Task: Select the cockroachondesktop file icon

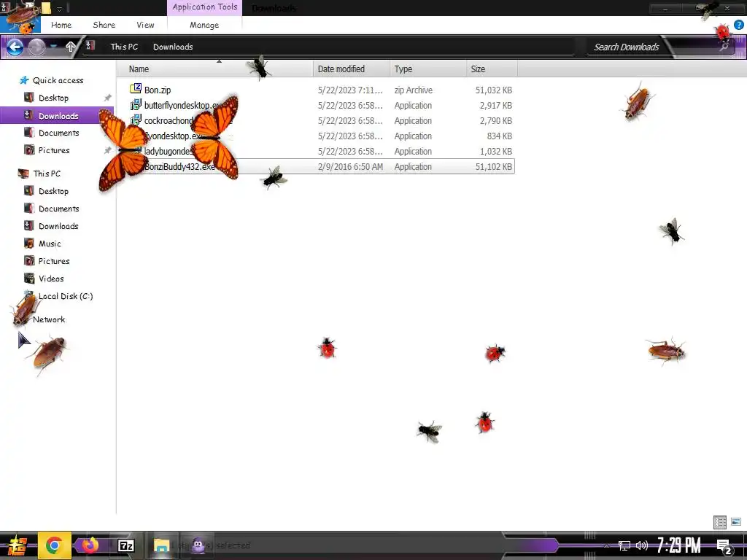Action: [x=136, y=120]
